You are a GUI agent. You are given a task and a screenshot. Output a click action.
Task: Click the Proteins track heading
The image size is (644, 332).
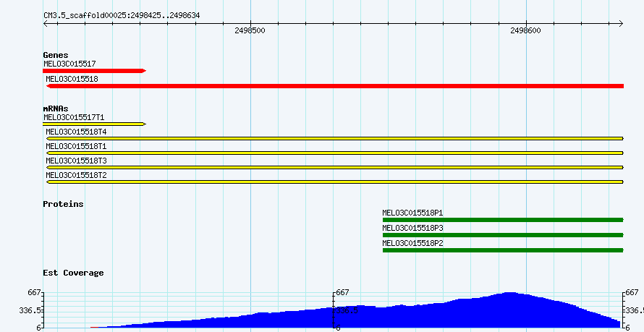pyautogui.click(x=63, y=204)
